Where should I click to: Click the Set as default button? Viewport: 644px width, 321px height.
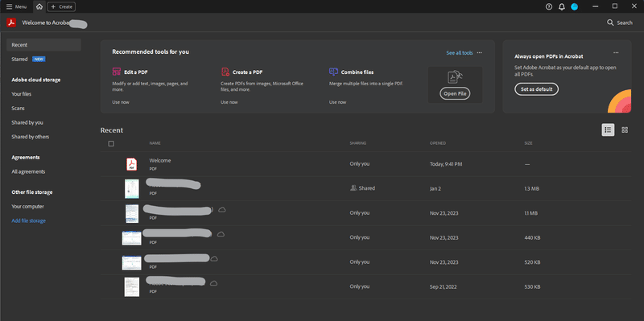pos(536,89)
